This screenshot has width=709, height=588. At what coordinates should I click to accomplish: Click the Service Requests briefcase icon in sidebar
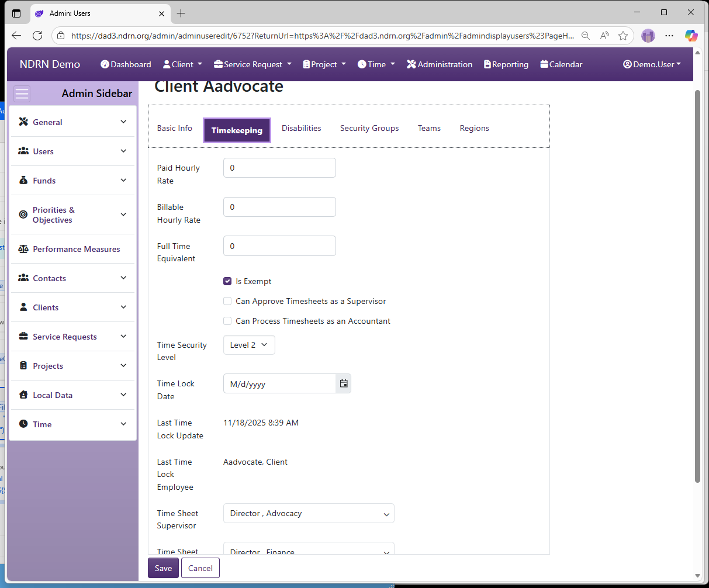23,336
